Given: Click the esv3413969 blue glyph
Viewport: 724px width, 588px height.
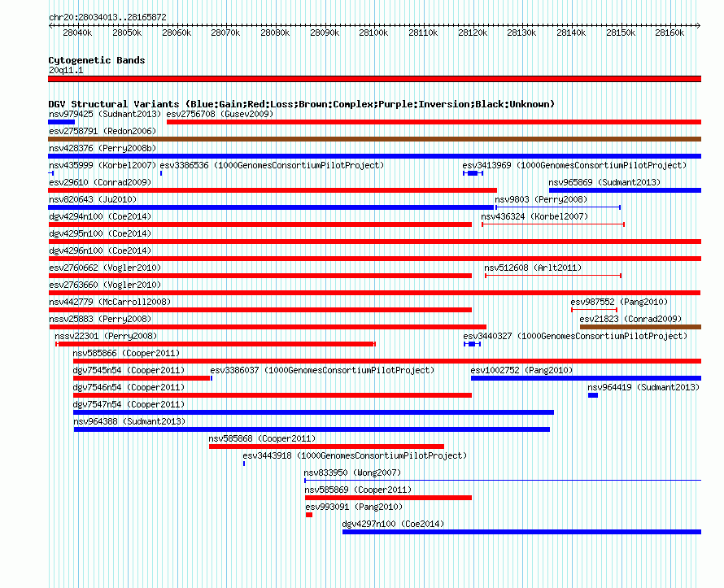Looking at the screenshot, I should (x=473, y=173).
